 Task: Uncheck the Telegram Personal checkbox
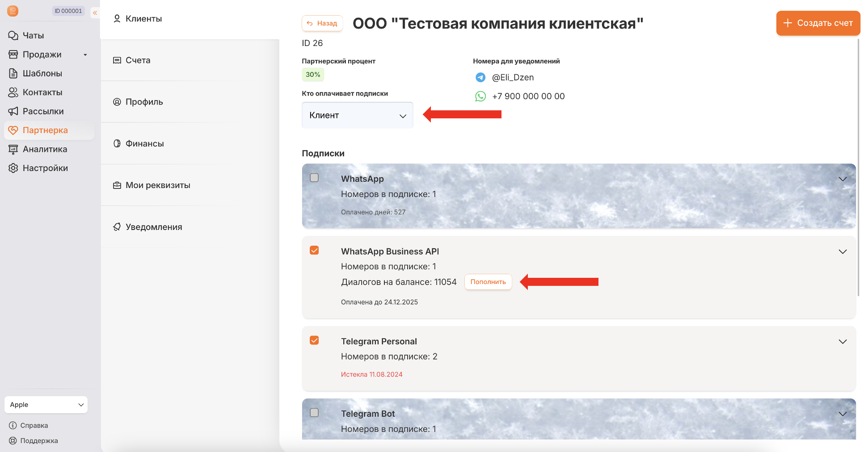pos(314,340)
